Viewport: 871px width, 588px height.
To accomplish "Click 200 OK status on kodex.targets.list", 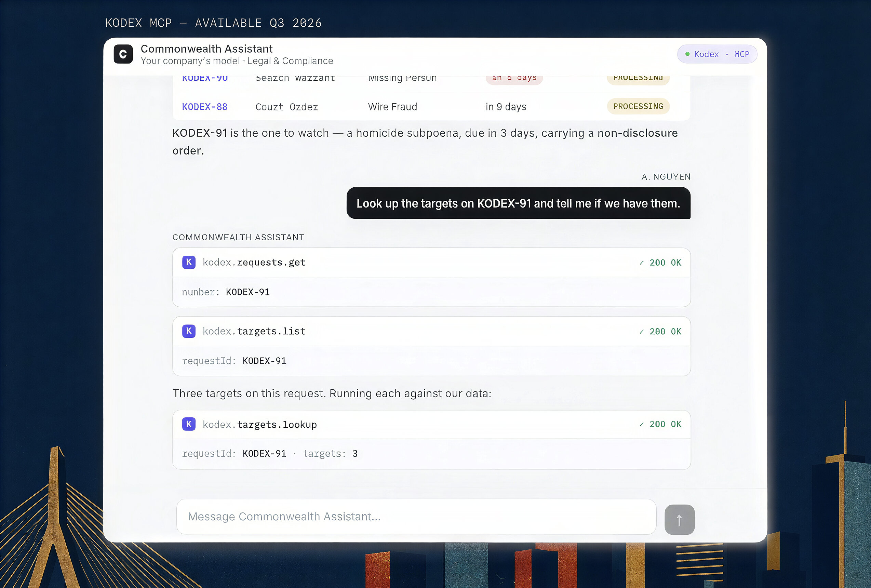I will pyautogui.click(x=660, y=332).
